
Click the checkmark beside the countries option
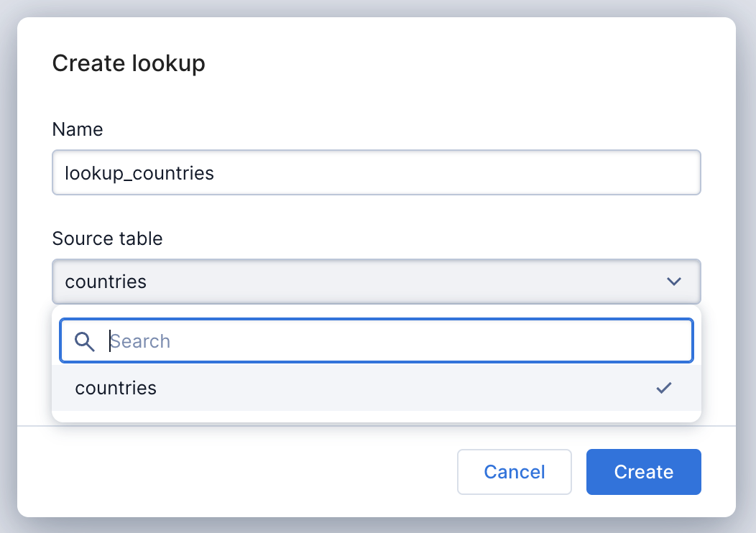pyautogui.click(x=663, y=388)
